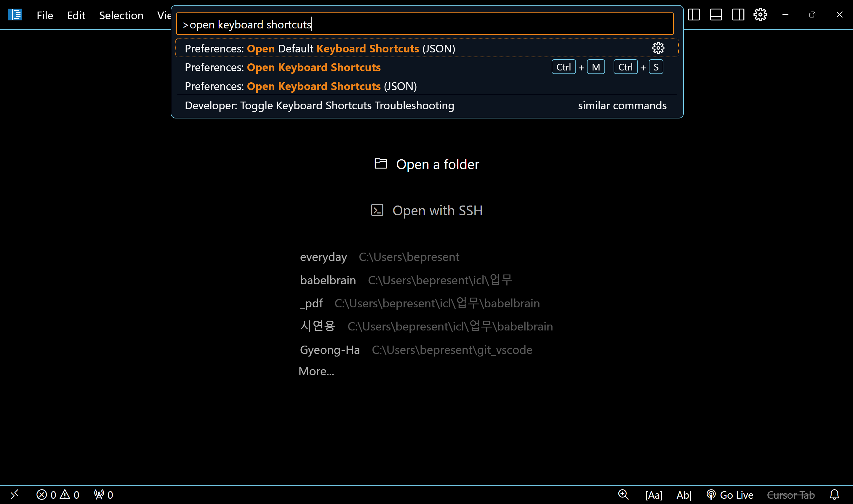Toggle the Ab| status bar item

point(684,495)
